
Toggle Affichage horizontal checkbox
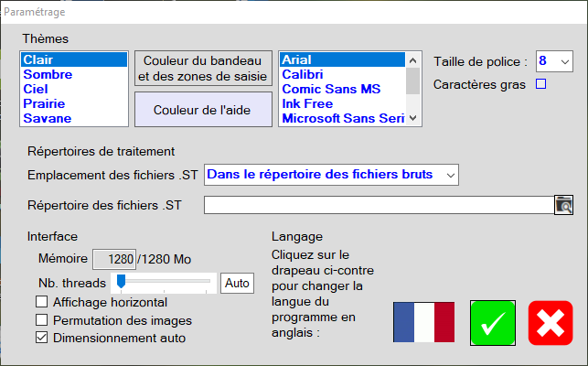click(x=42, y=302)
